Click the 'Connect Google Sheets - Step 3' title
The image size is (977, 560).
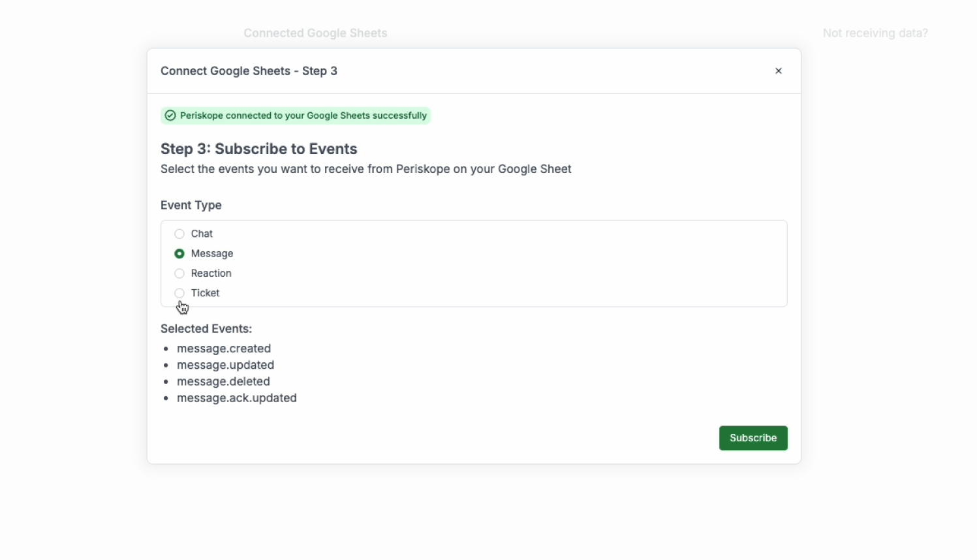[x=249, y=71]
